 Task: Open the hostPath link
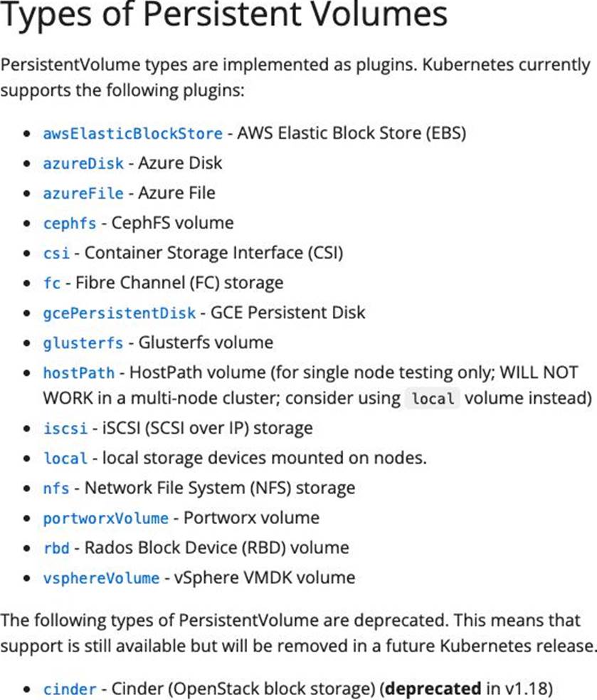coord(78,372)
